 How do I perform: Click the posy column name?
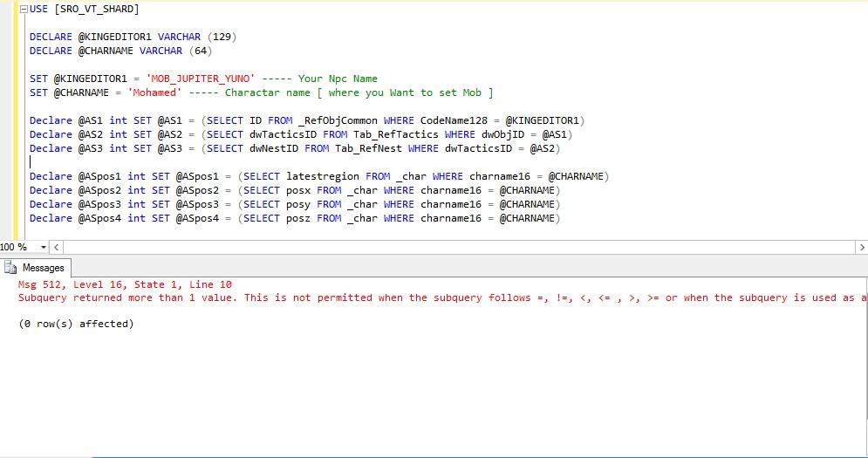[297, 204]
